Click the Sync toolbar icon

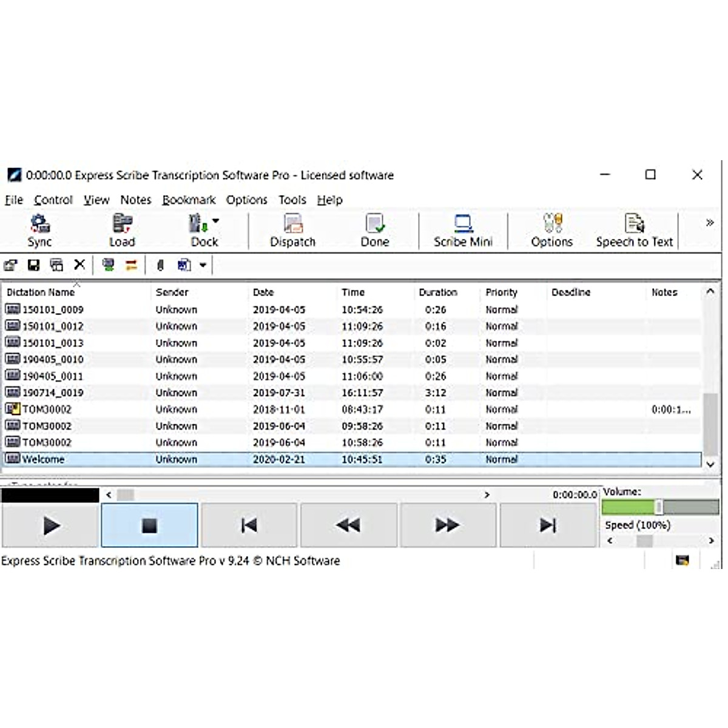40,231
